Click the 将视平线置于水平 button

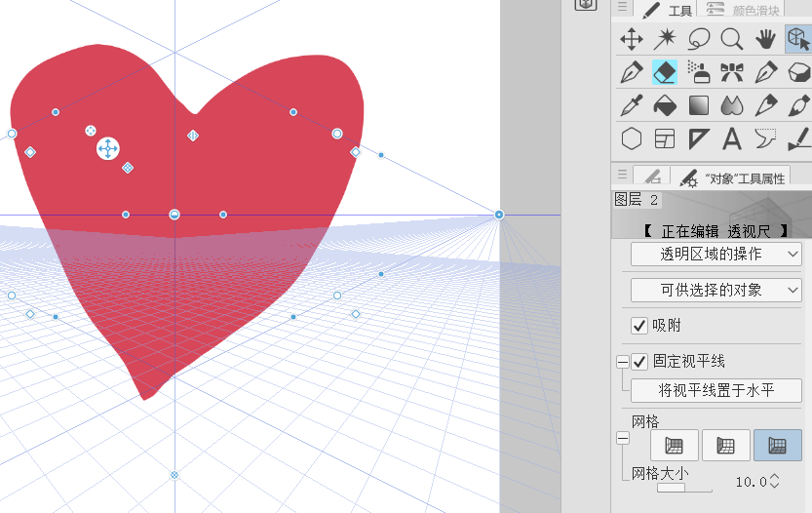(x=715, y=390)
